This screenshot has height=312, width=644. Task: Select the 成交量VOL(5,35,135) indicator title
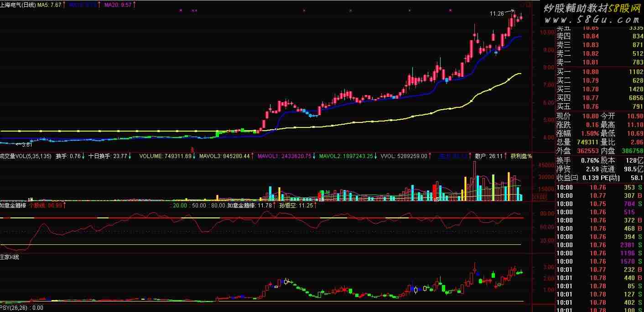26,156
